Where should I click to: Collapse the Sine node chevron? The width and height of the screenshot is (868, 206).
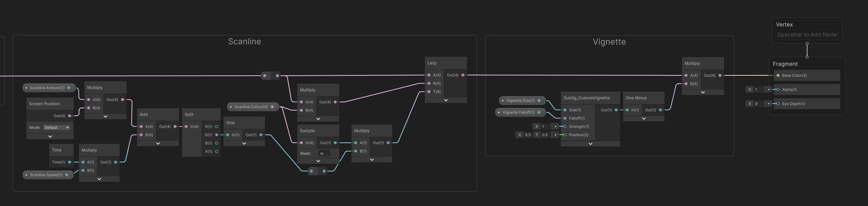pyautogui.click(x=244, y=143)
